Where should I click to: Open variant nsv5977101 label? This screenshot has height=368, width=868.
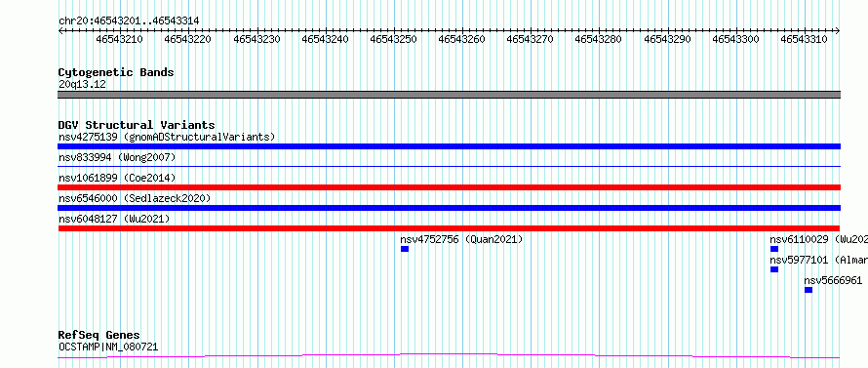(818, 260)
